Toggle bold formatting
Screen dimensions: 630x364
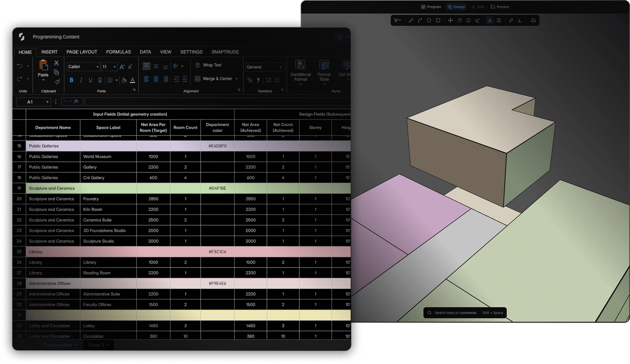click(x=71, y=80)
